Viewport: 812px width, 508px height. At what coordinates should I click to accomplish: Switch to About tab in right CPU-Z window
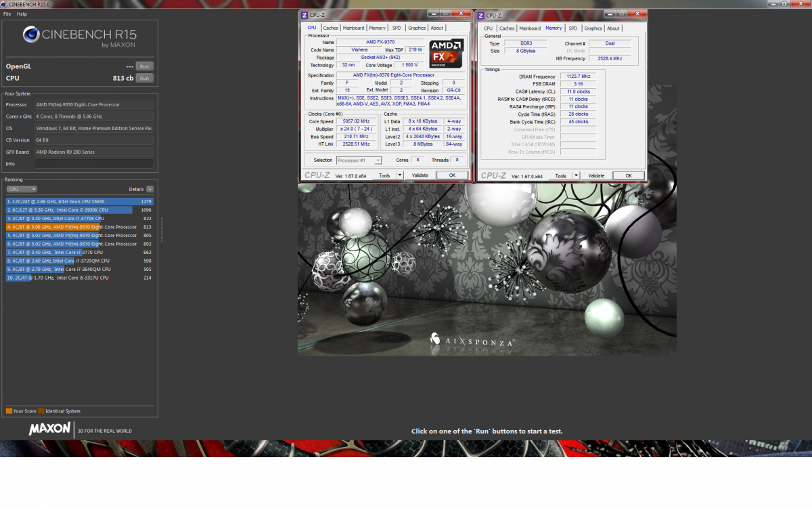613,28
